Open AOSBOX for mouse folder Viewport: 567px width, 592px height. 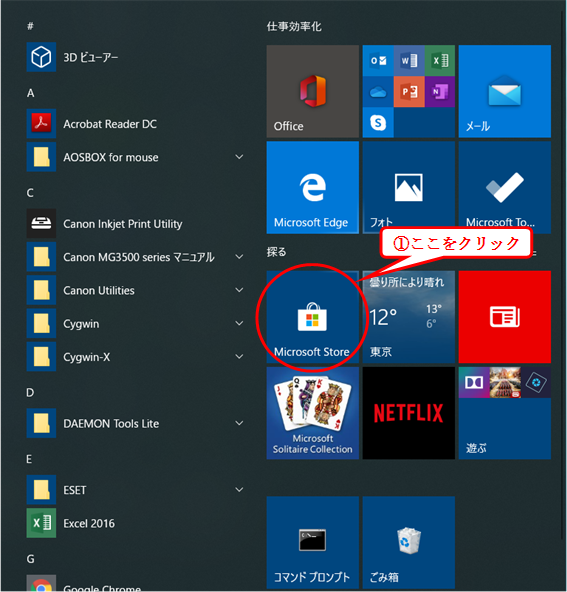point(136,157)
